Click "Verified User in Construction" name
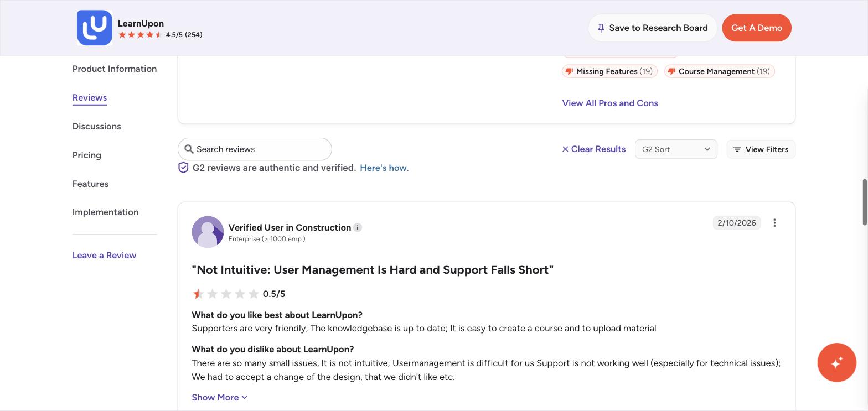 coord(290,227)
